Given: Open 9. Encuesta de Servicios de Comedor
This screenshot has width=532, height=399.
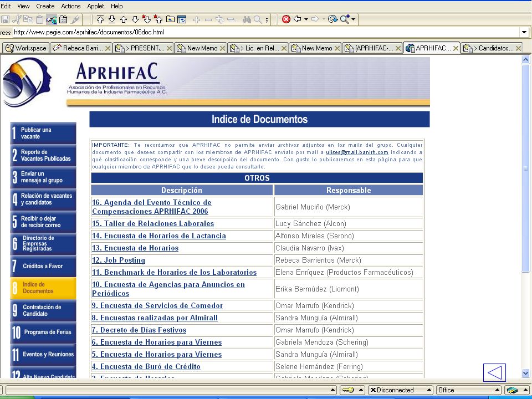Looking at the screenshot, I should point(157,306).
